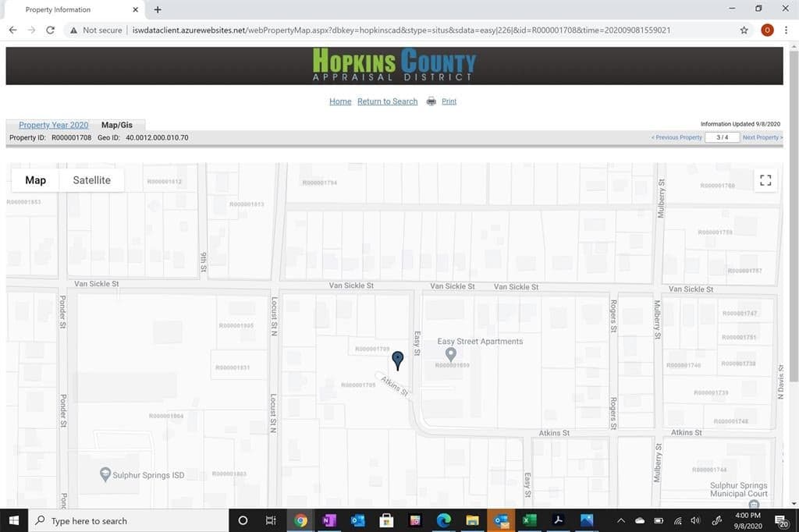The image size is (799, 532).
Task: Click the Sulphur Springs Municipal Court label
Action: [738, 490]
